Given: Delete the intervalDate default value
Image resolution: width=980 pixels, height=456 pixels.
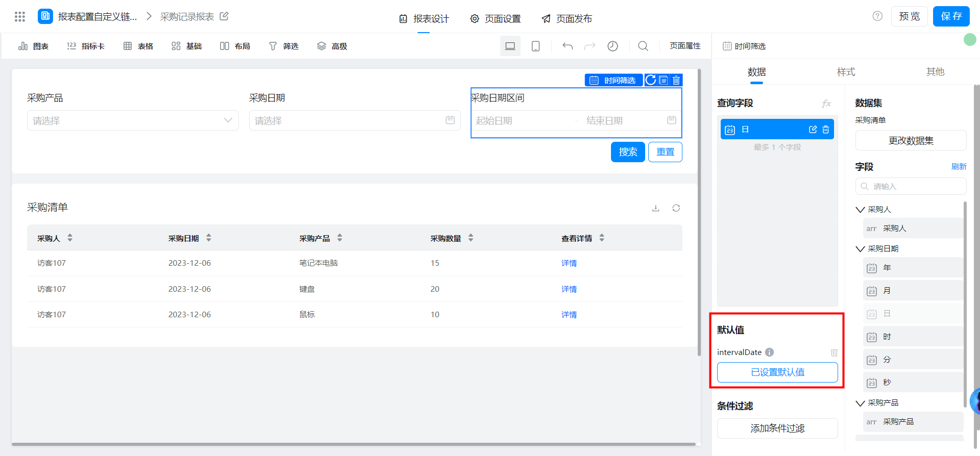Looking at the screenshot, I should (x=834, y=352).
